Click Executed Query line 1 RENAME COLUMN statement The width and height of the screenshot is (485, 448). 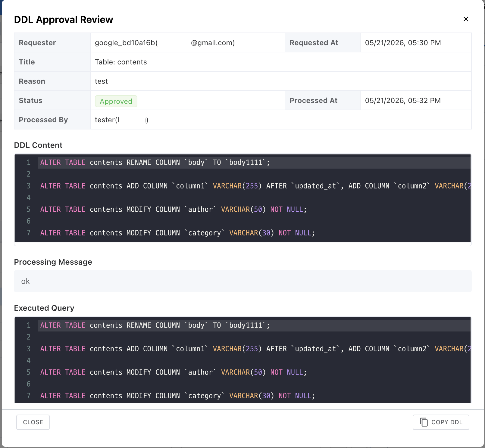coord(155,325)
